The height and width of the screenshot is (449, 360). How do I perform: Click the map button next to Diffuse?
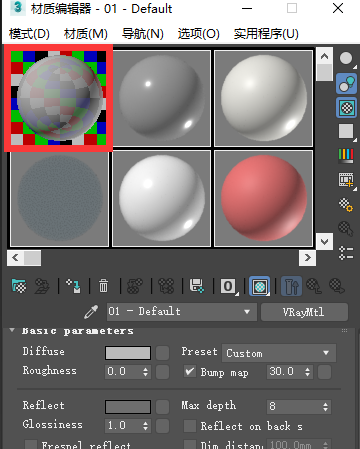pyautogui.click(x=162, y=353)
